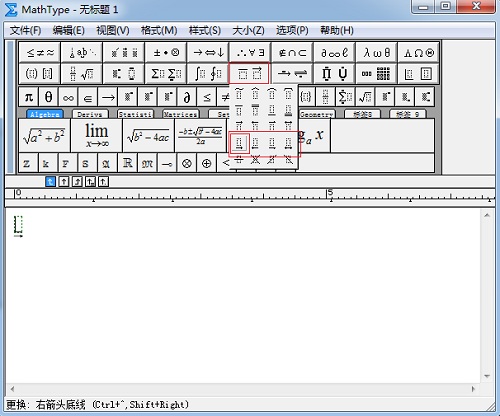500x416 pixels.
Task: Insert the fraktur M symbol
Action: [147, 163]
